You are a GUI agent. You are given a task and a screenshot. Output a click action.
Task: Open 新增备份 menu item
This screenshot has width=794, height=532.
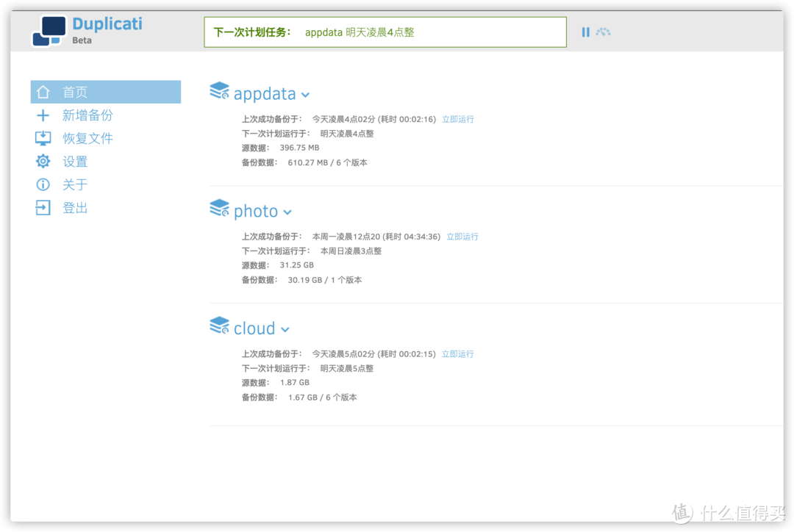(x=87, y=115)
